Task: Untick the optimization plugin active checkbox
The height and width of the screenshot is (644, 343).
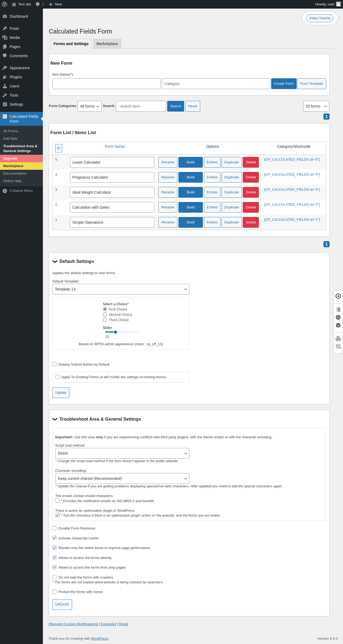Action: (x=57, y=515)
